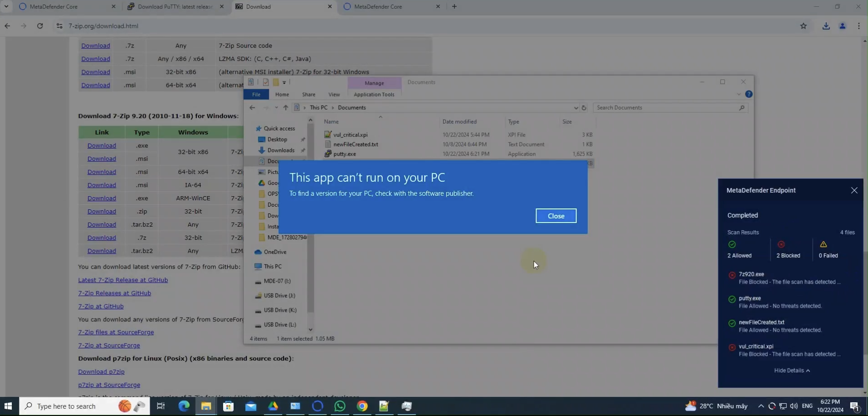Click the yellow Failed warning icon
The height and width of the screenshot is (416, 868).
[x=823, y=244]
